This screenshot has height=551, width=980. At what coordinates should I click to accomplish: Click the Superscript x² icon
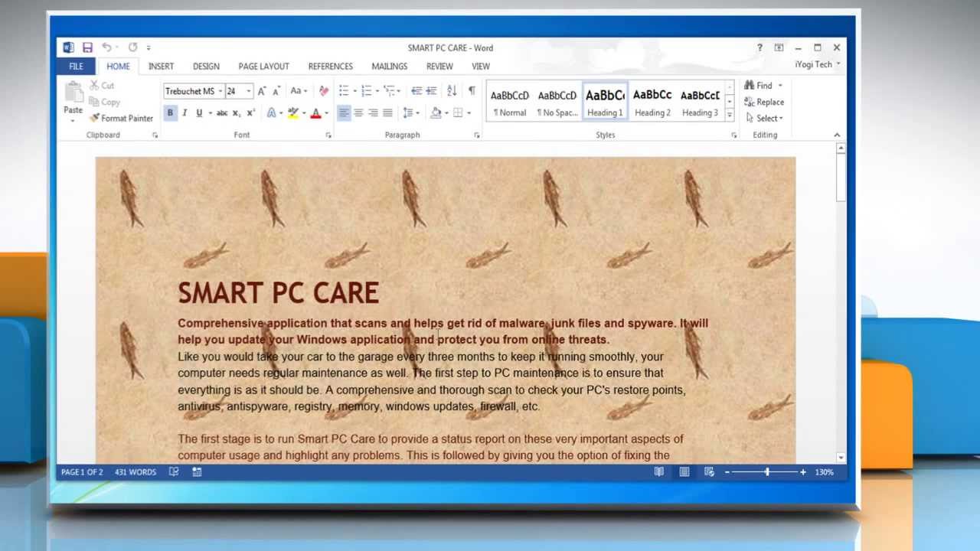(x=250, y=113)
